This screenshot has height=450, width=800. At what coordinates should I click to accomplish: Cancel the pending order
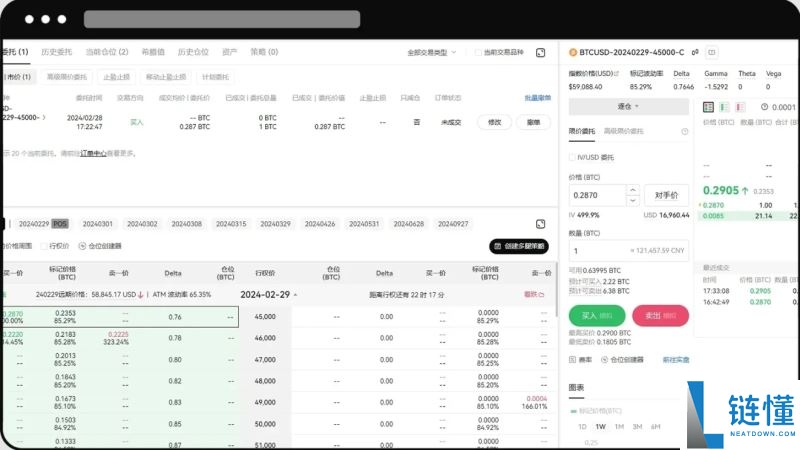click(533, 122)
